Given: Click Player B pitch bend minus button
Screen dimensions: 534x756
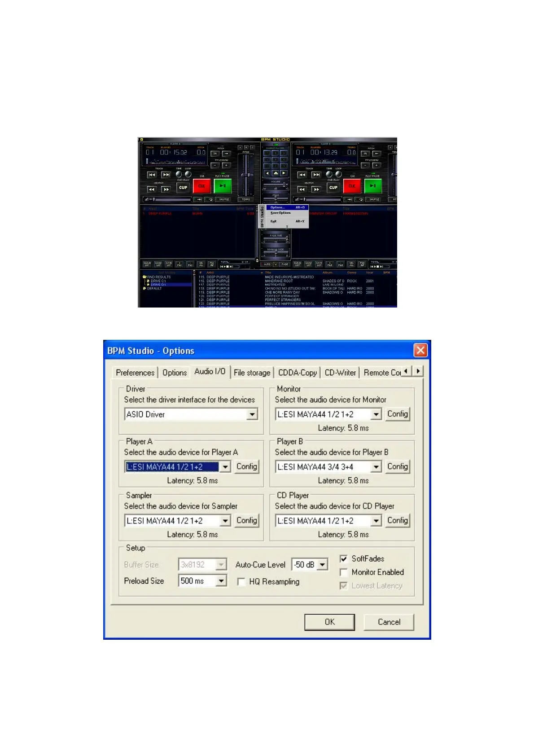Looking at the screenshot, I should 366,165.
